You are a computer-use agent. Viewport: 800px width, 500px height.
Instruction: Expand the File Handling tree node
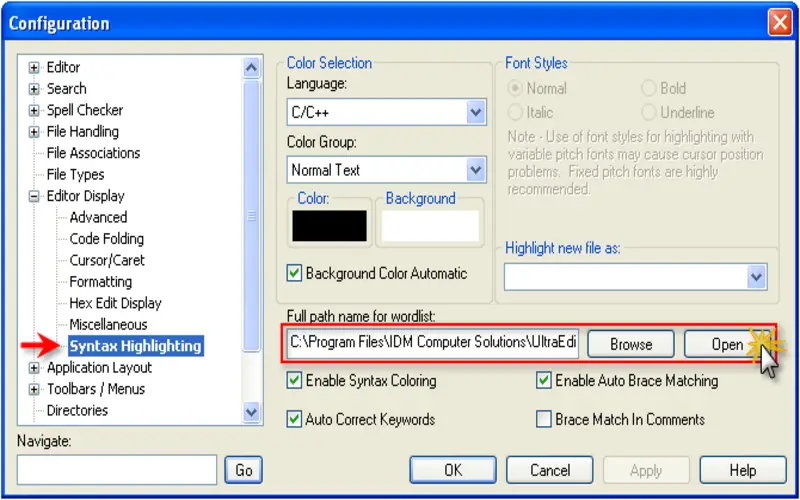[x=34, y=132]
